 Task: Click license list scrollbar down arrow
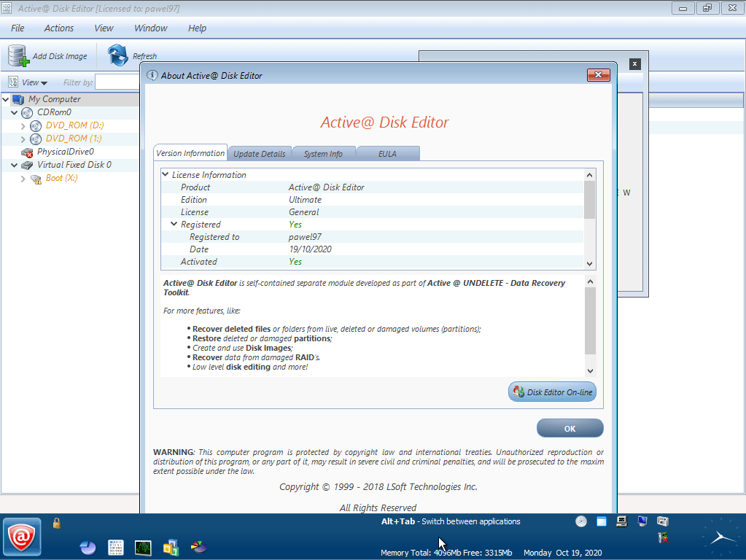(x=589, y=263)
